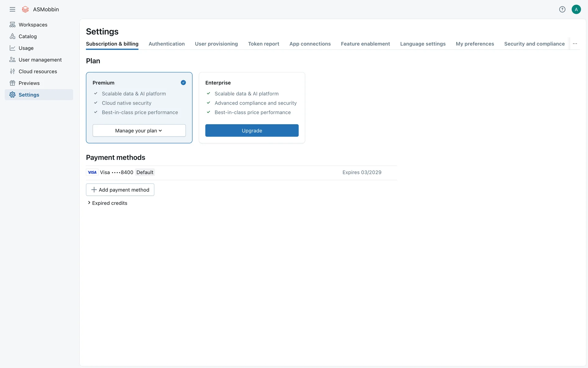Click the ASMobbin logo icon
Viewport: 588px width, 368px height.
point(25,9)
